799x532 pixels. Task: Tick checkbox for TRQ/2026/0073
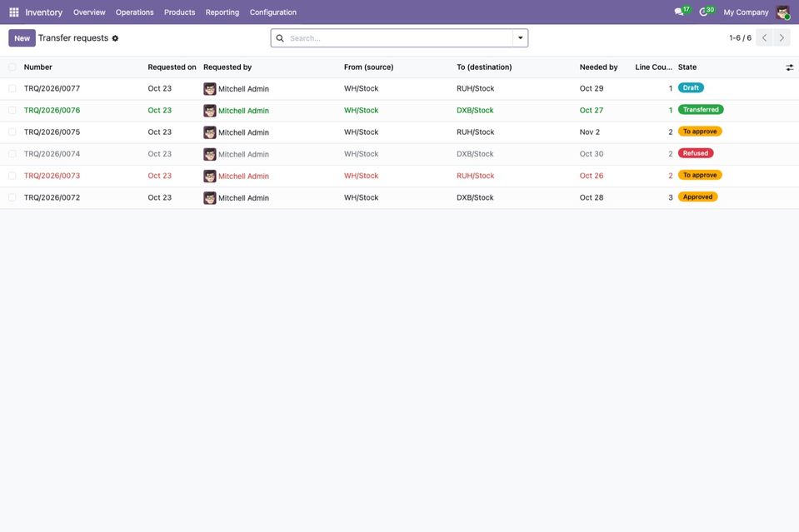pos(12,176)
